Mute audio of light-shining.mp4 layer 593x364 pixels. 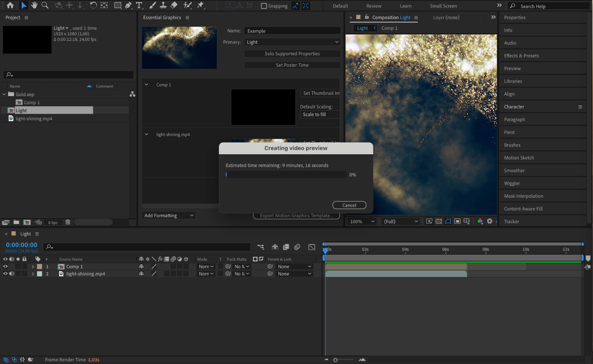(x=12, y=274)
